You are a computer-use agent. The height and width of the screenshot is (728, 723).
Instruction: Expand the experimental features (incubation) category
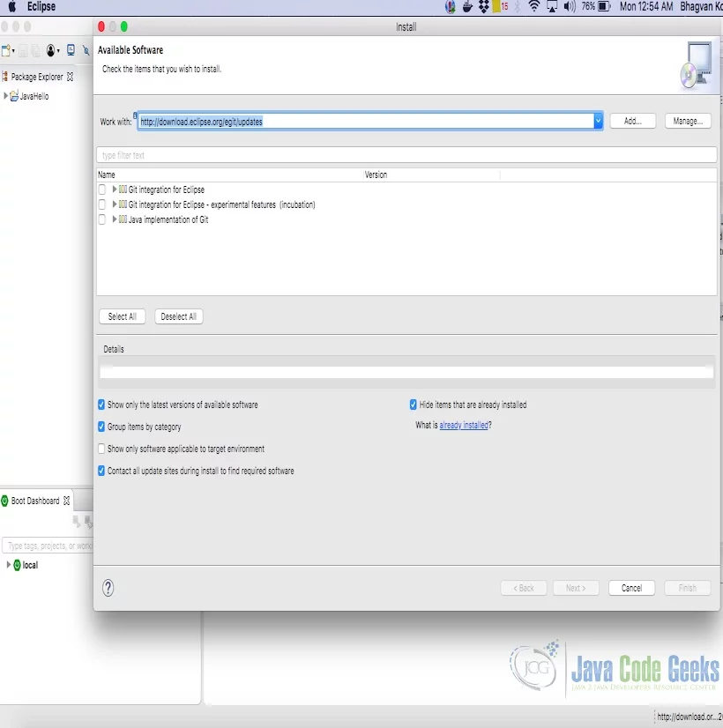tap(115, 204)
